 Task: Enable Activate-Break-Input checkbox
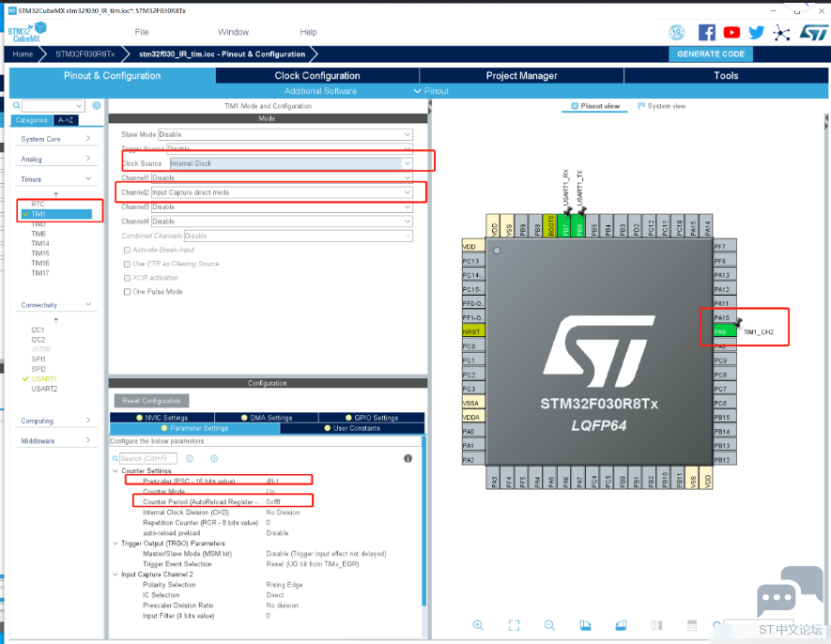coord(127,250)
